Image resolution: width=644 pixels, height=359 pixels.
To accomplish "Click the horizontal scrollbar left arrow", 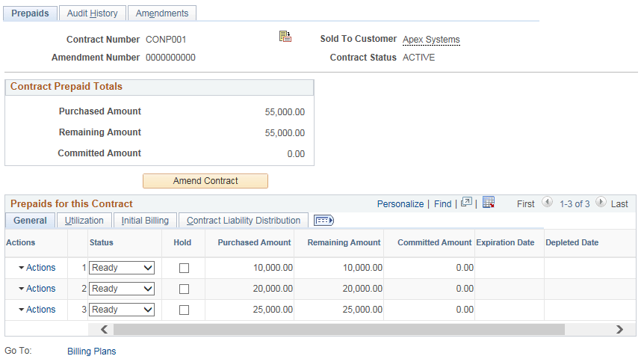I will point(105,329).
